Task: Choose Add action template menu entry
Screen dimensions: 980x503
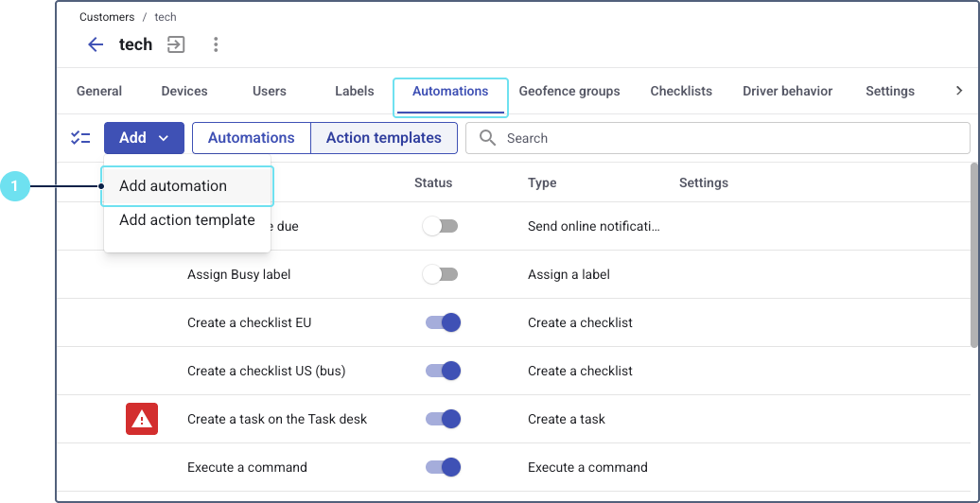Action: pos(187,220)
